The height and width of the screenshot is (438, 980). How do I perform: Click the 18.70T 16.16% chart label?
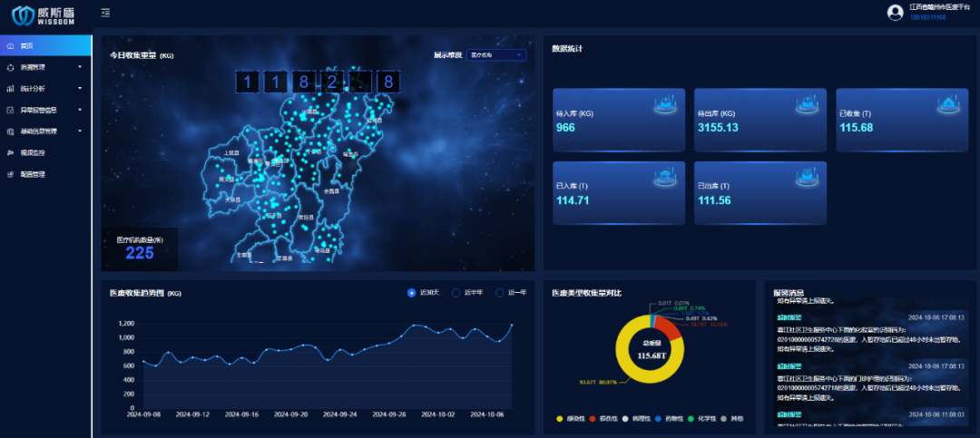pos(709,325)
